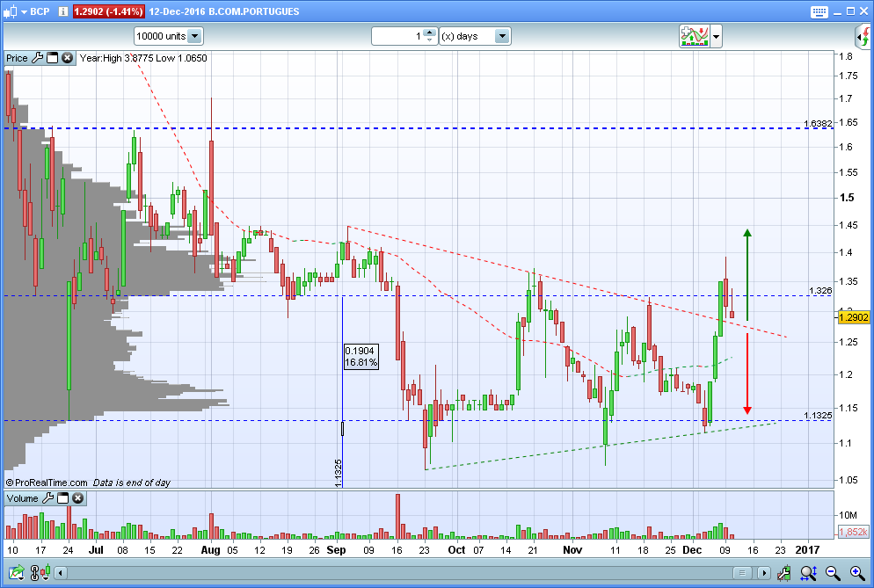Click the export chart icon
The image size is (874, 588).
pos(17,572)
